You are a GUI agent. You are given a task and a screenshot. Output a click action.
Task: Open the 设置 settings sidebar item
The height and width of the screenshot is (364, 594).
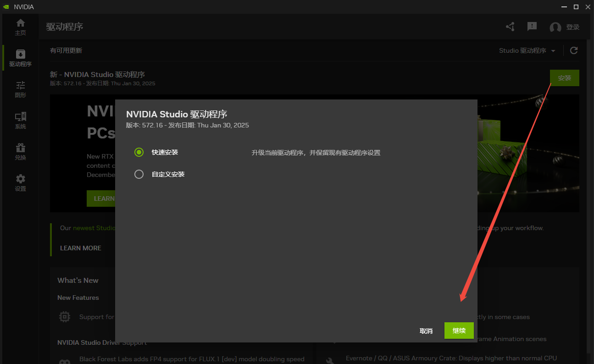point(20,183)
